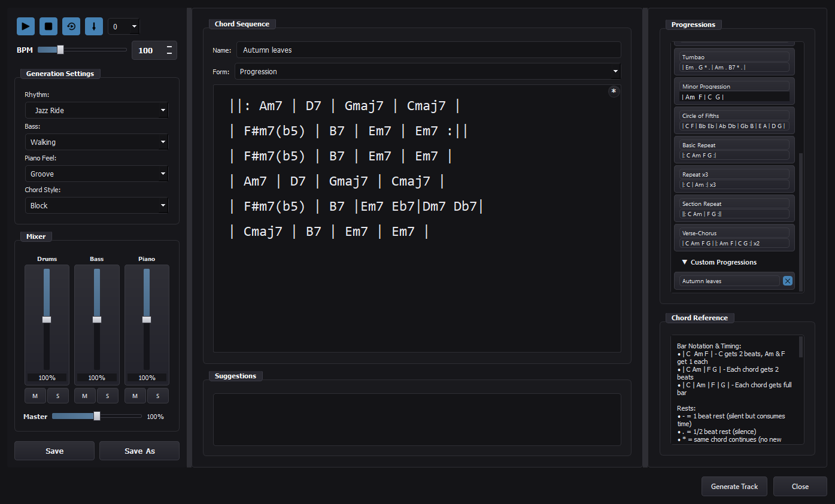Mute the Drums channel

click(35, 396)
